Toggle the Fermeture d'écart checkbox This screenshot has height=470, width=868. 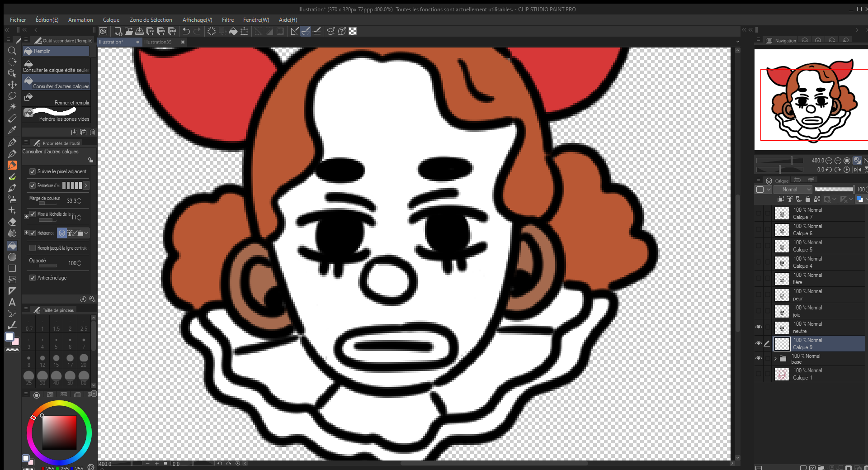[x=33, y=185]
